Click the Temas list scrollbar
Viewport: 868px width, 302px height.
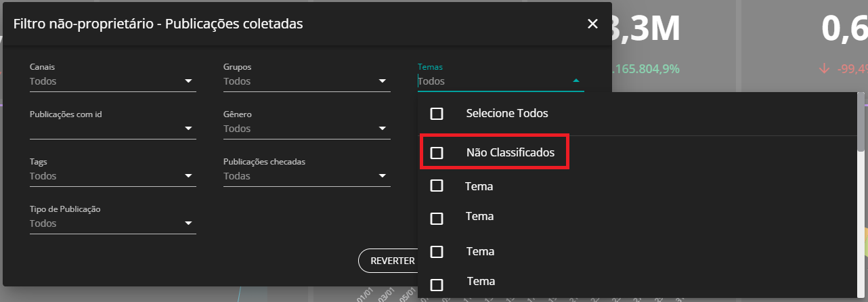[x=861, y=122]
